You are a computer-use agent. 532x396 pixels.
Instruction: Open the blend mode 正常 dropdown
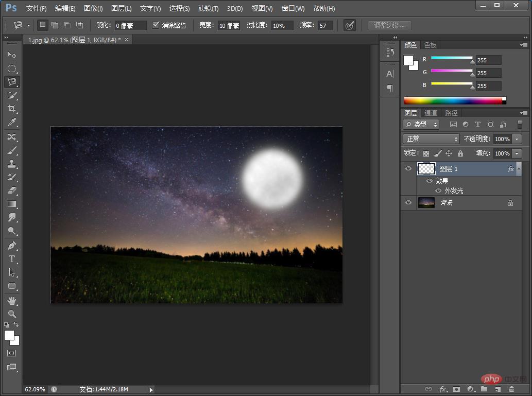click(x=431, y=139)
